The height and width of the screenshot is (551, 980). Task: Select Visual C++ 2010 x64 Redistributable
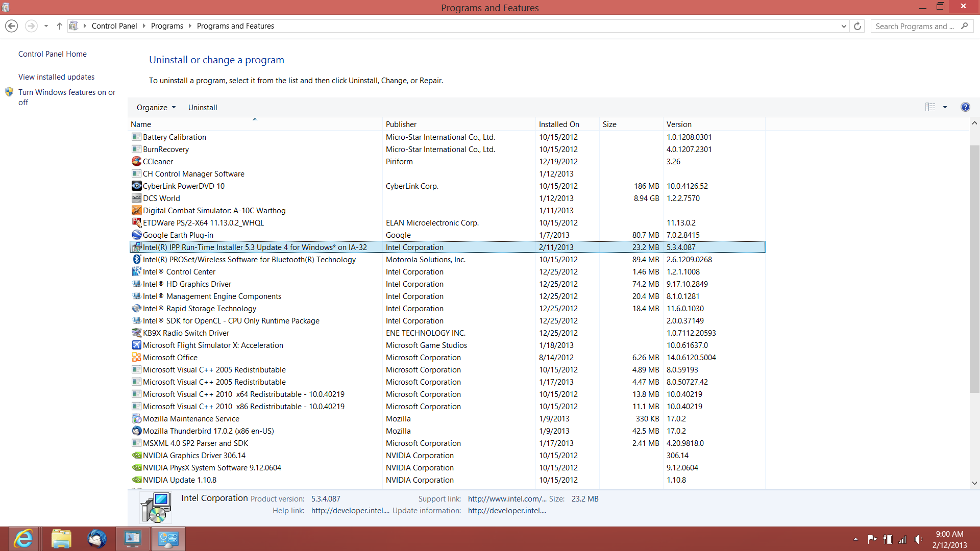(x=448, y=394)
